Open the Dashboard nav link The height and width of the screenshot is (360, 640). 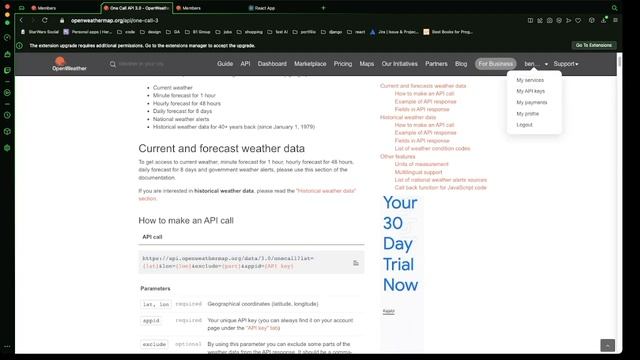(x=272, y=64)
